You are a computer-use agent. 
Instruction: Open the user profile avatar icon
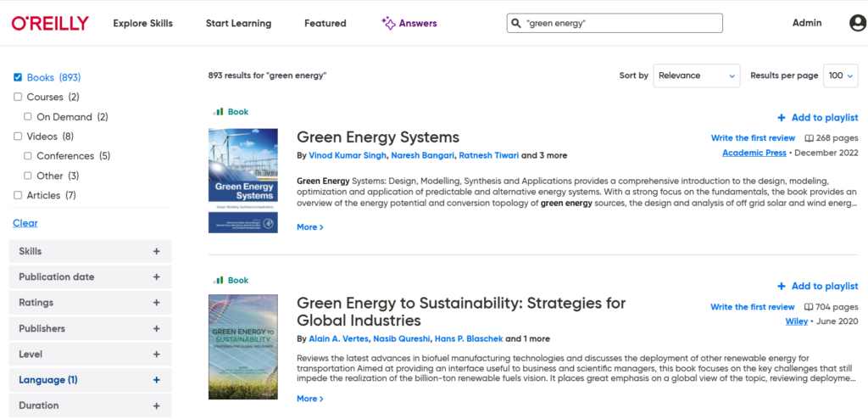[x=858, y=23]
